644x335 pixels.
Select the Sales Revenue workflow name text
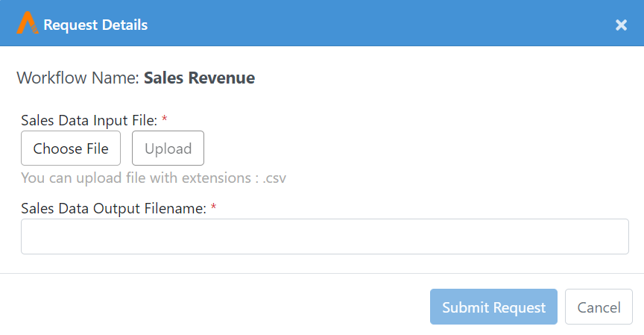(x=199, y=78)
